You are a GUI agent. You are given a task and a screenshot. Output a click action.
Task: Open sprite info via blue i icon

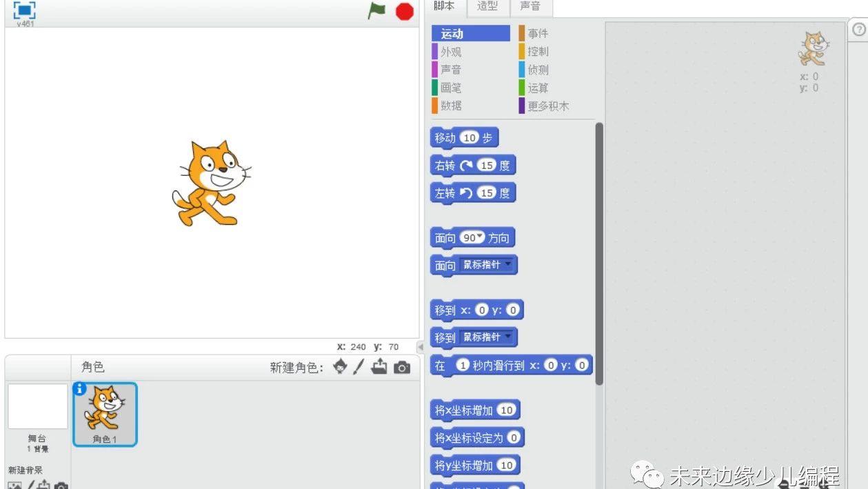[80, 389]
